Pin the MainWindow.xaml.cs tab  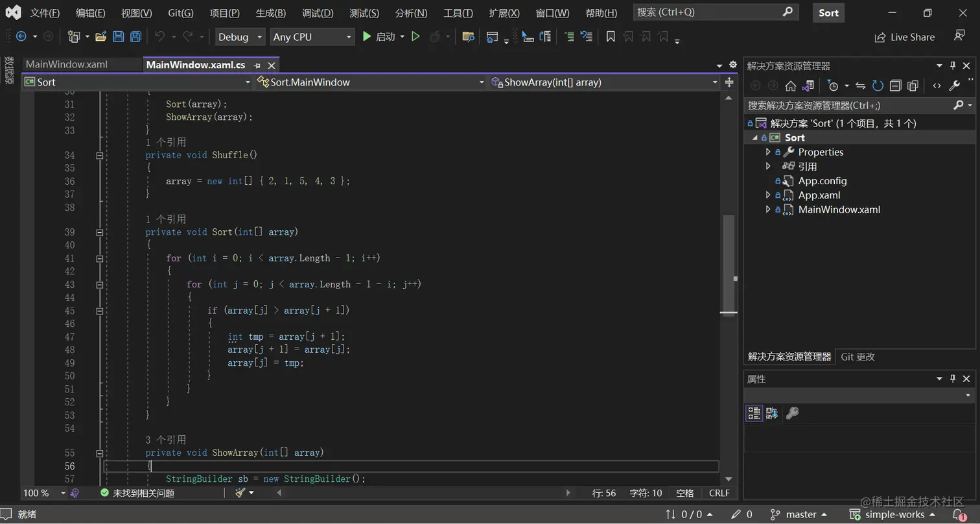pos(257,65)
